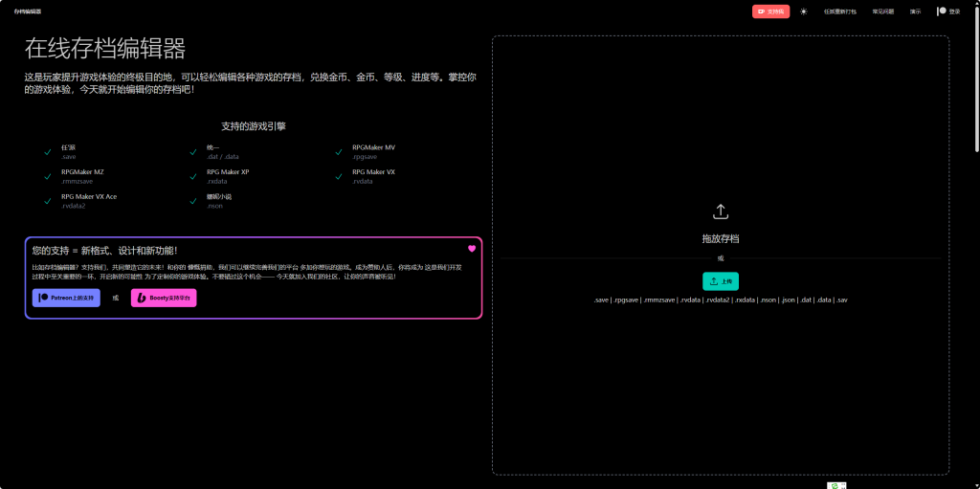Open the Patreon上的支持 button
Screen dimensions: 980x489
[x=66, y=298]
